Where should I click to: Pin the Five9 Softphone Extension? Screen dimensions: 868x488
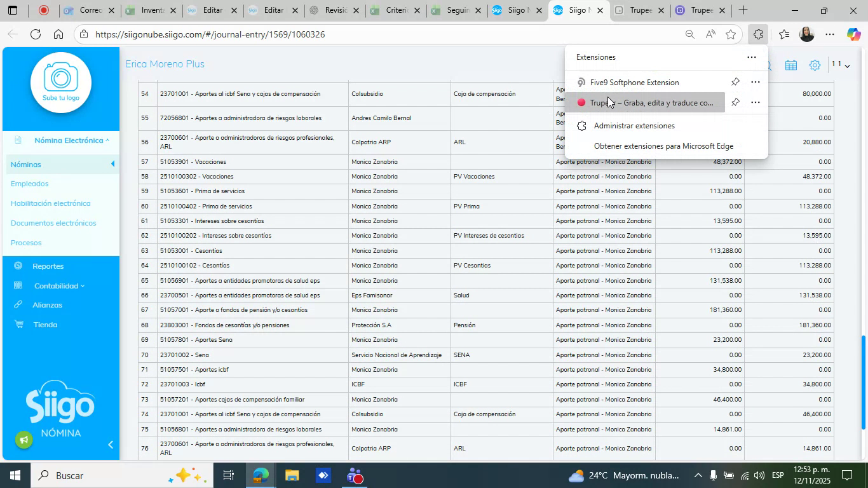click(x=735, y=82)
